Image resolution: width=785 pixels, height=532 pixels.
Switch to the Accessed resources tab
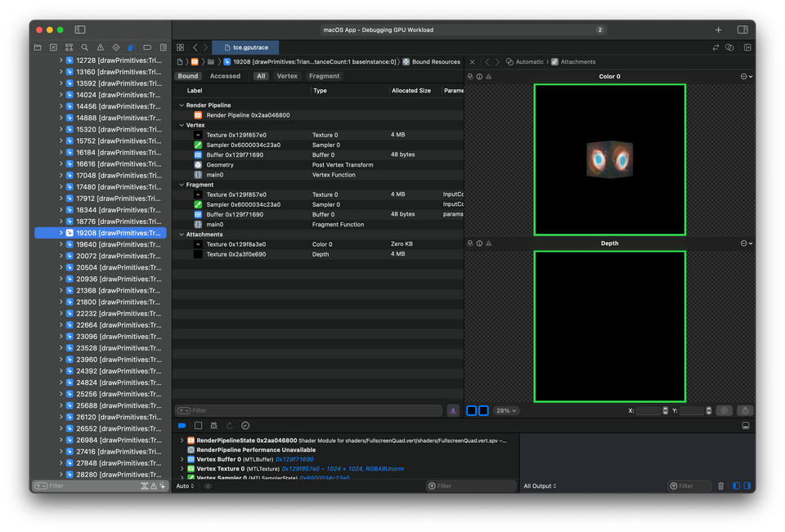click(225, 76)
